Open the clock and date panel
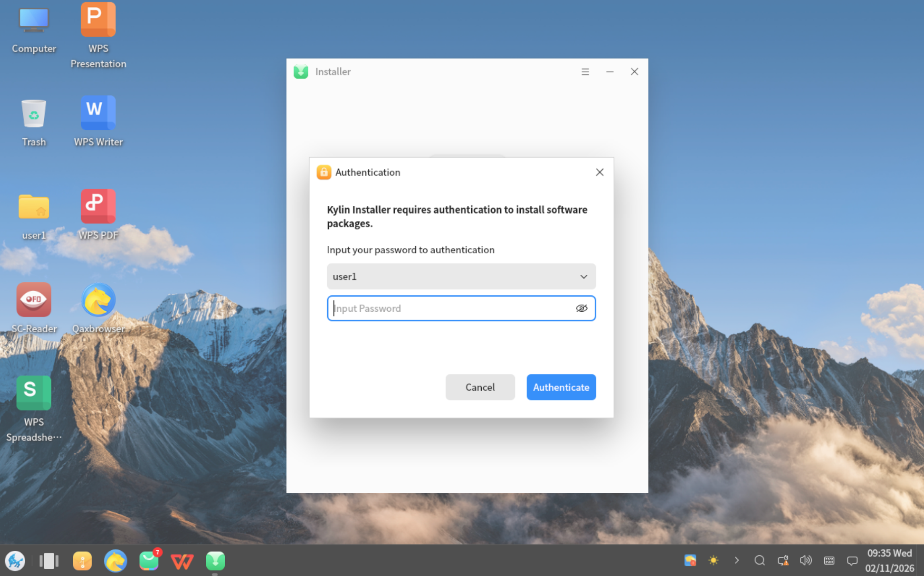 click(889, 560)
